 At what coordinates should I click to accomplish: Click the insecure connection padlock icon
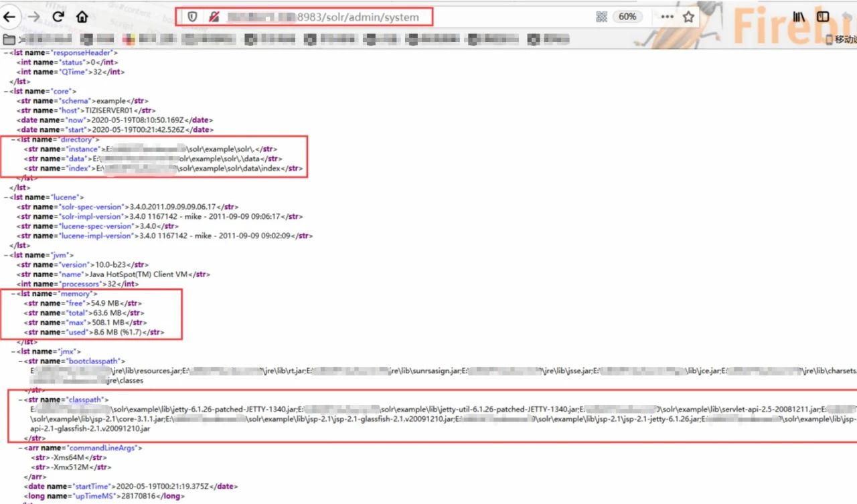[x=214, y=17]
